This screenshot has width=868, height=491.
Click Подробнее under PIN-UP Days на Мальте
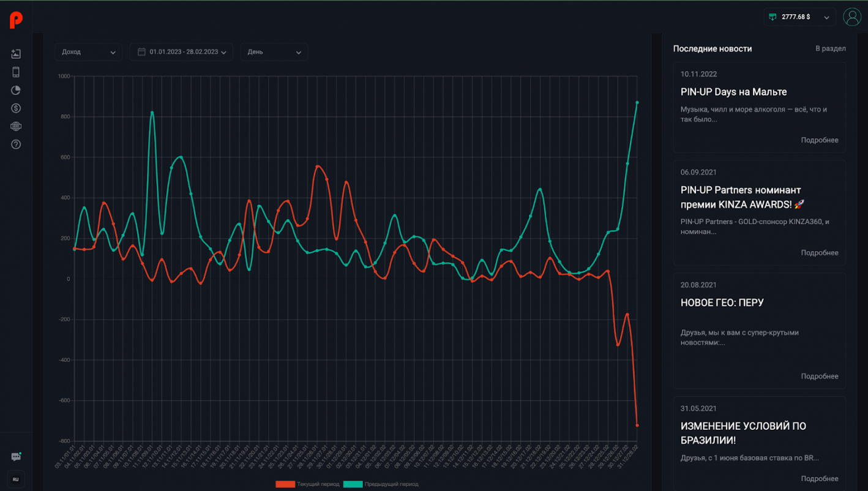point(820,140)
